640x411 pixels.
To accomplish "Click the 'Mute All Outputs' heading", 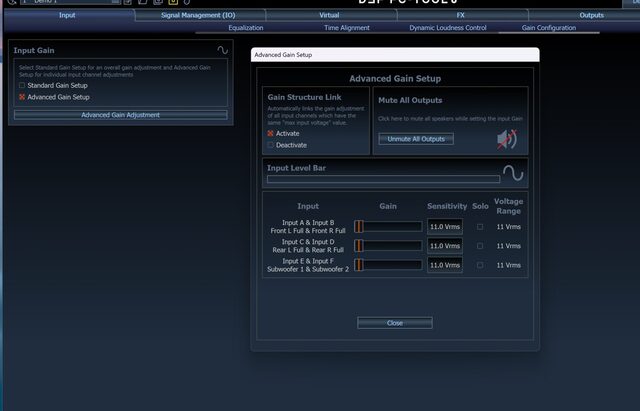I will tap(410, 100).
